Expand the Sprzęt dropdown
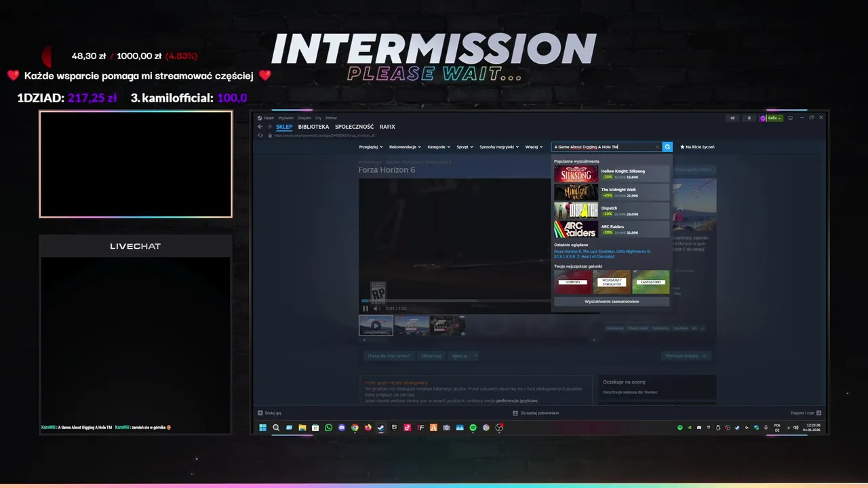 [464, 146]
